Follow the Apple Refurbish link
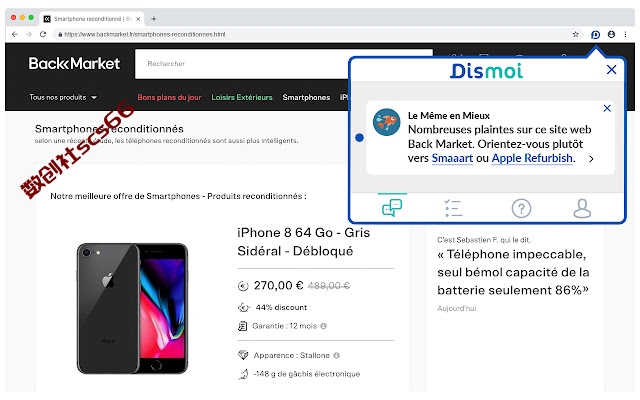The width and height of the screenshot is (640, 400). coord(532,158)
